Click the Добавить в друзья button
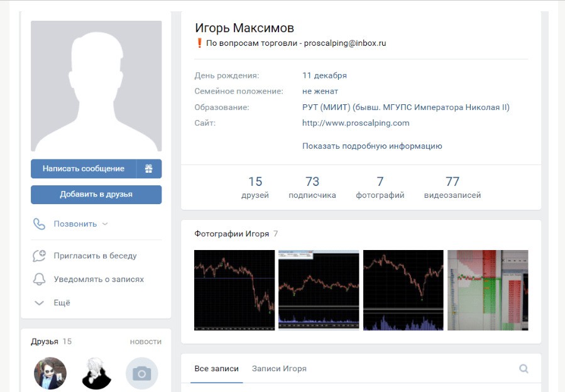The image size is (565, 392). 96,195
